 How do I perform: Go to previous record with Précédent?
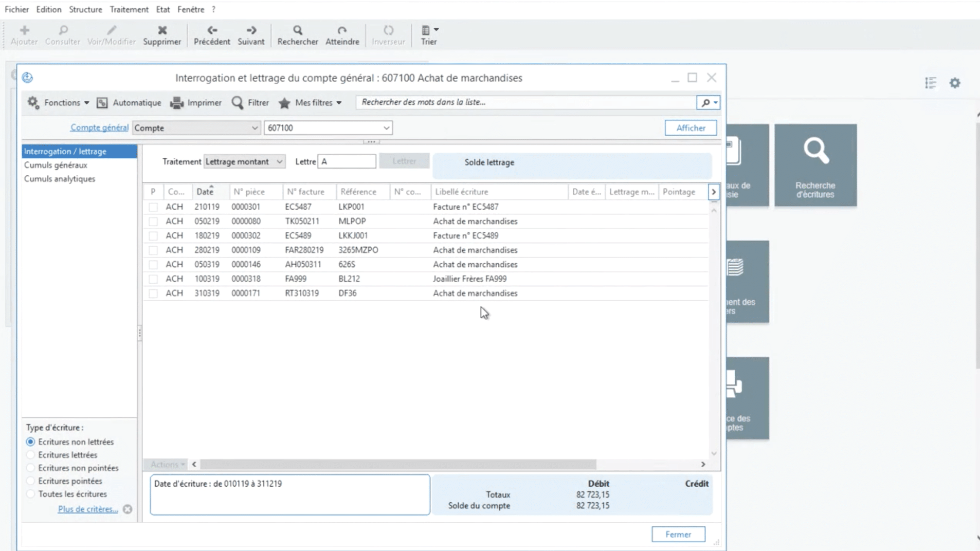coord(212,31)
